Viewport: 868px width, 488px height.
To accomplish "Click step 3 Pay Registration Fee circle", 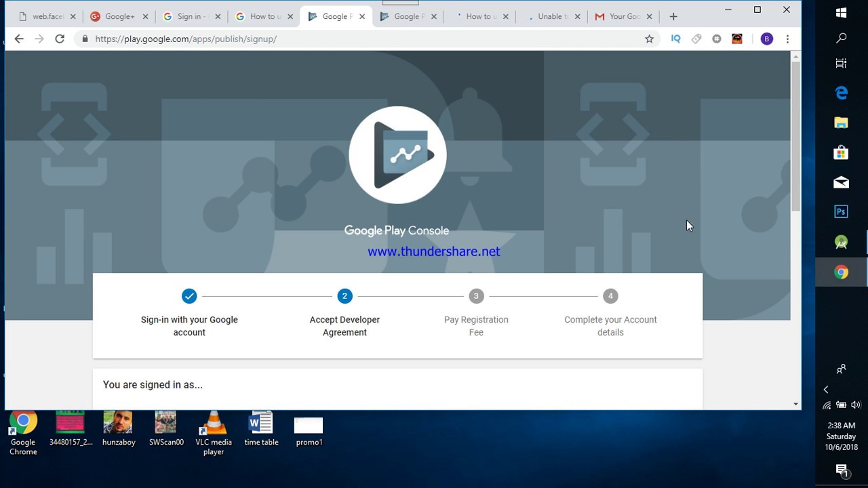I will (476, 296).
